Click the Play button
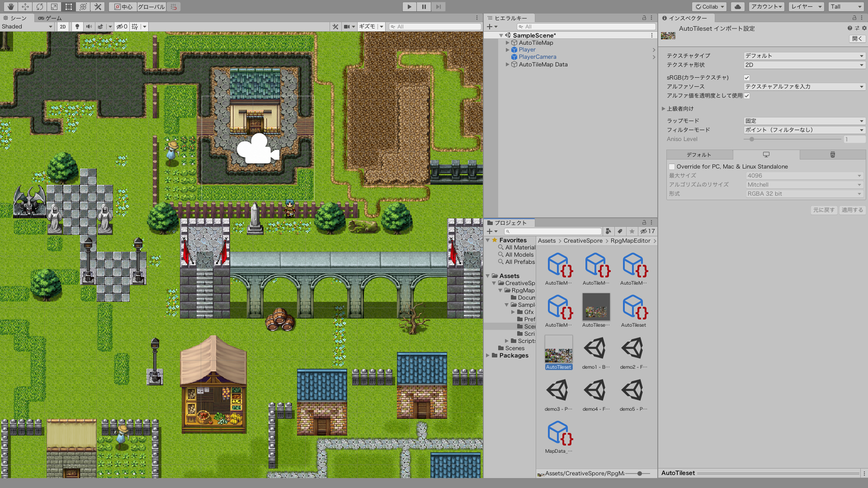868x488 pixels. coord(409,7)
